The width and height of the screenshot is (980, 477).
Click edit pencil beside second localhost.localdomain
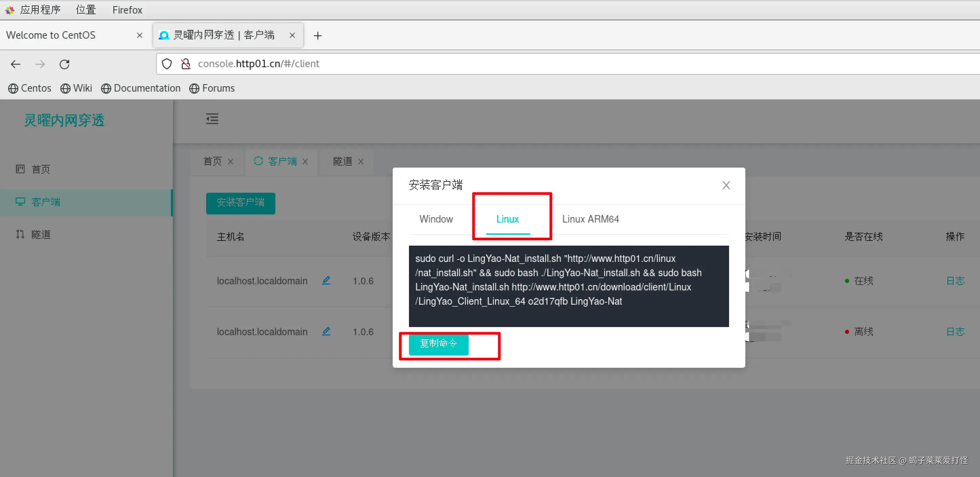click(326, 331)
